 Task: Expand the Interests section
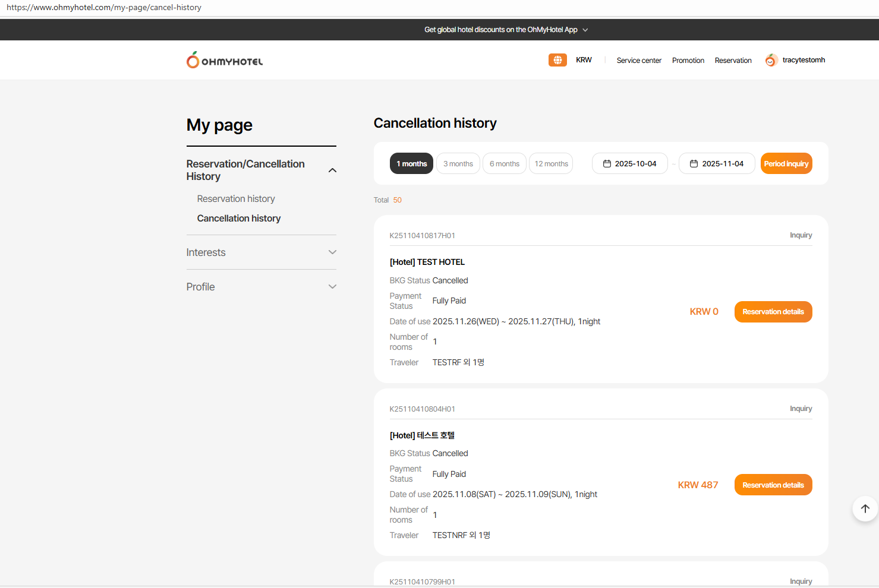point(332,252)
